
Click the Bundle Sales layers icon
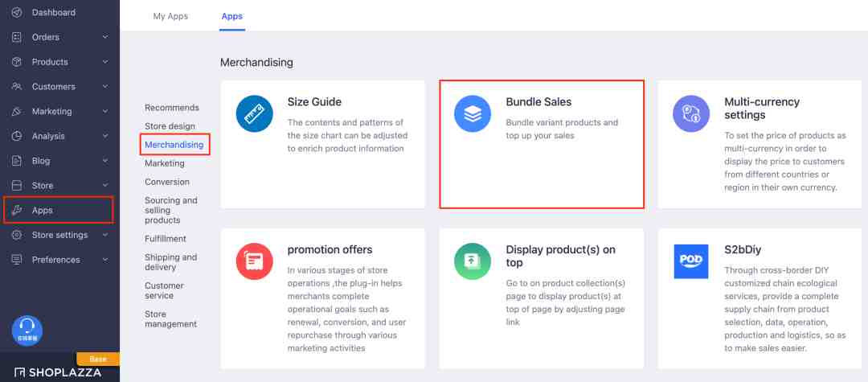tap(473, 113)
